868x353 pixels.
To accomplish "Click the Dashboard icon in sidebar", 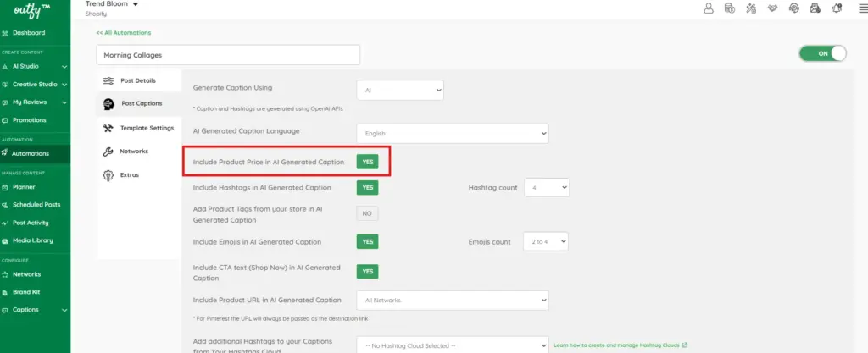I will (5, 33).
